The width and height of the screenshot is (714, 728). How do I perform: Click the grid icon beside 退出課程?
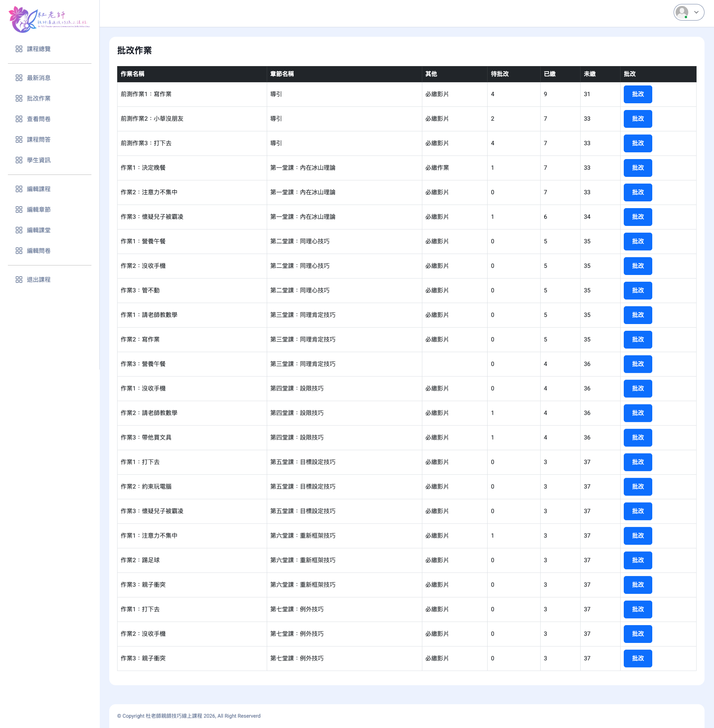tap(19, 280)
